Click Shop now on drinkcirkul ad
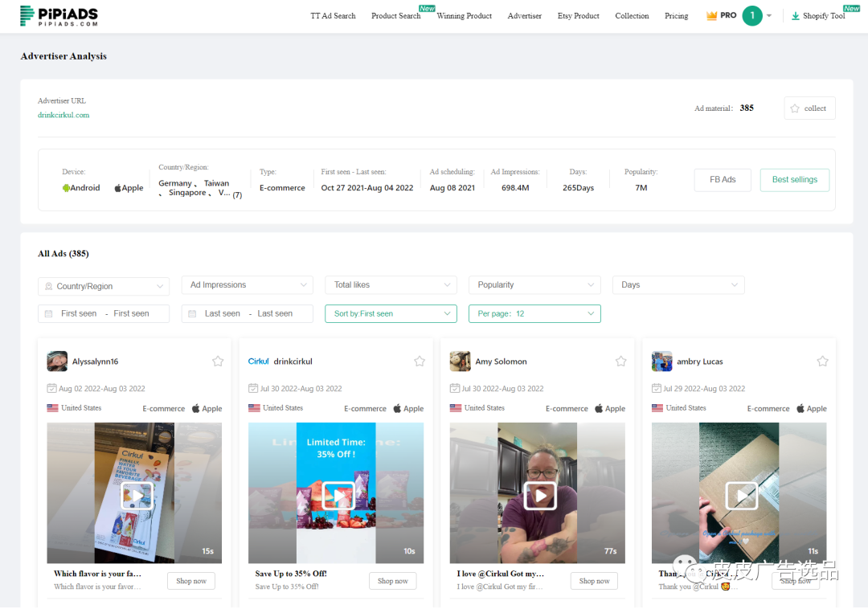Screen dimensions: 868x609 pyautogui.click(x=392, y=581)
